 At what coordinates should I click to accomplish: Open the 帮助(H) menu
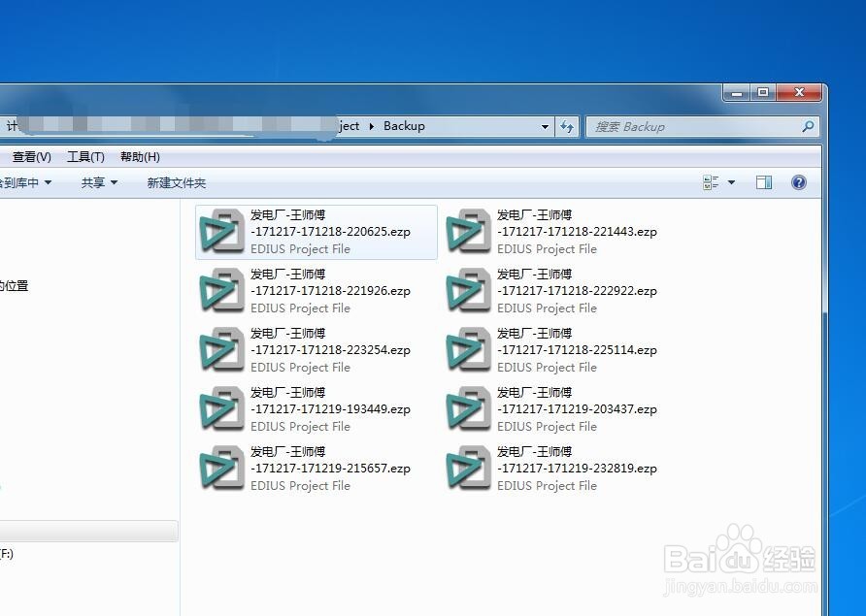point(140,157)
